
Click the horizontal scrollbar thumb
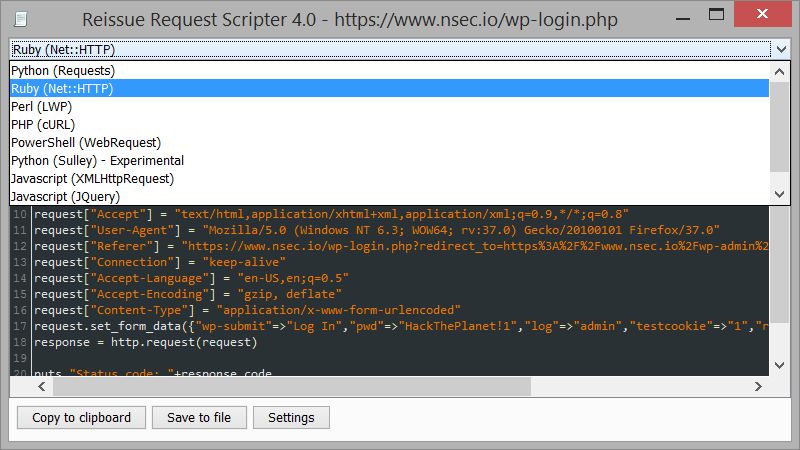(x=292, y=387)
